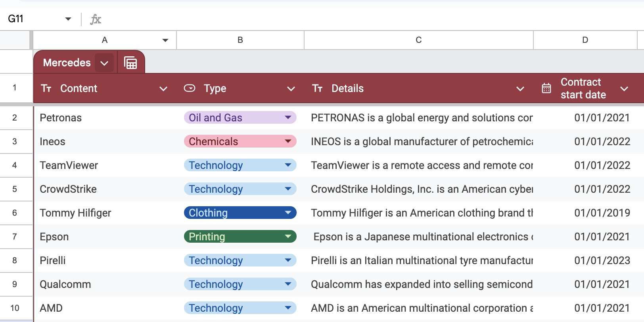The image size is (644, 322).
Task: Select the PETRONAS details cell
Action: click(419, 118)
